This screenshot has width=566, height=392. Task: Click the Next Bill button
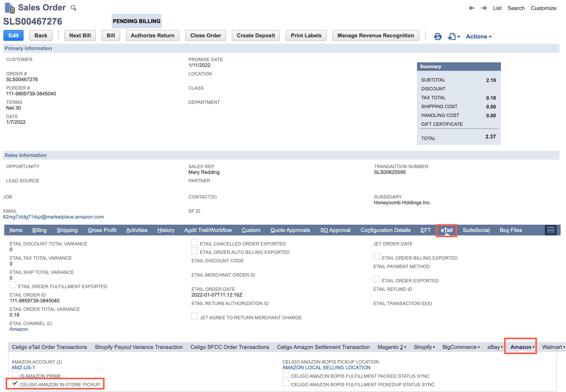coord(80,35)
